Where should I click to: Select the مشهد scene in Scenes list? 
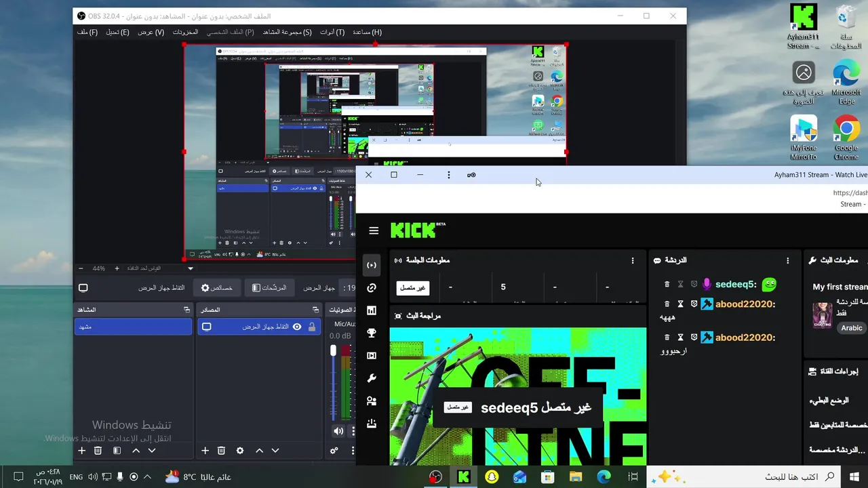tap(133, 327)
